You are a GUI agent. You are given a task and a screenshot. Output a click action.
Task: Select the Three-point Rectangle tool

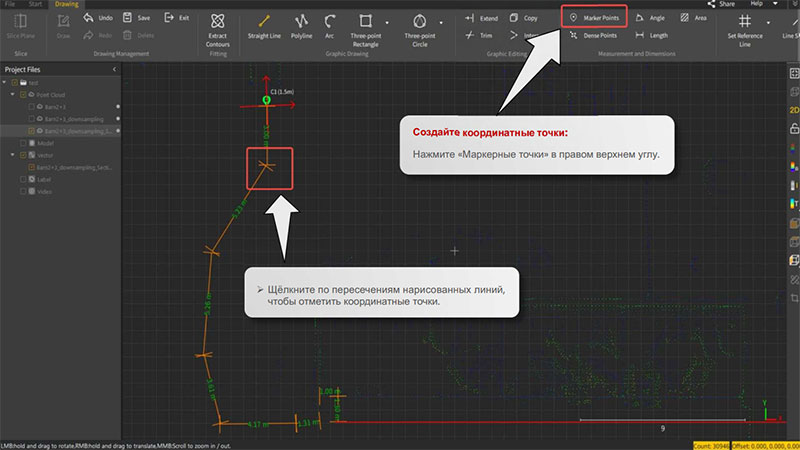pos(365,30)
